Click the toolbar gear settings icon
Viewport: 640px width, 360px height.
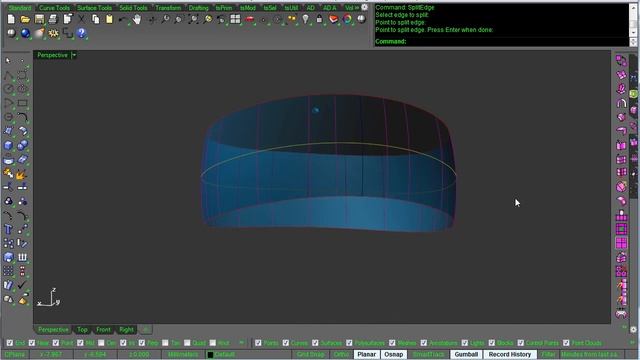pyautogui.click(x=364, y=7)
